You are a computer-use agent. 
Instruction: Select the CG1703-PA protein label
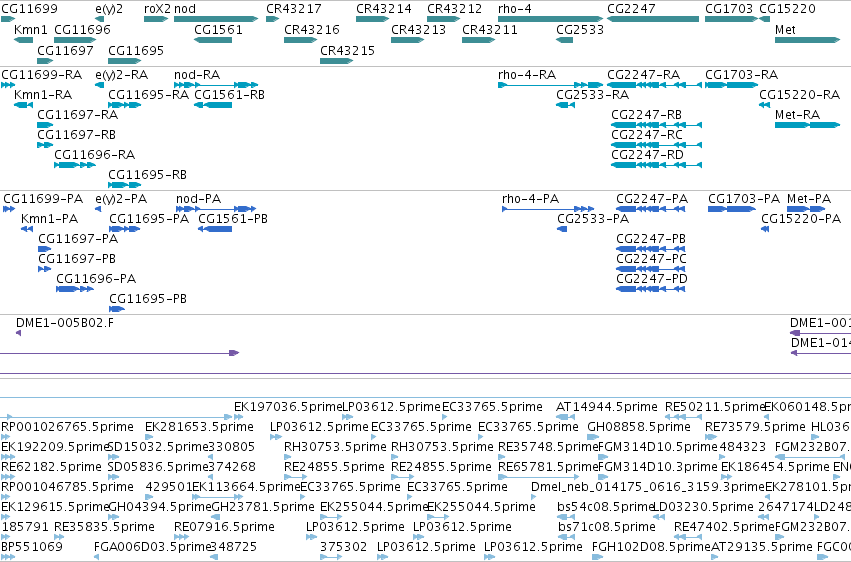click(x=744, y=199)
